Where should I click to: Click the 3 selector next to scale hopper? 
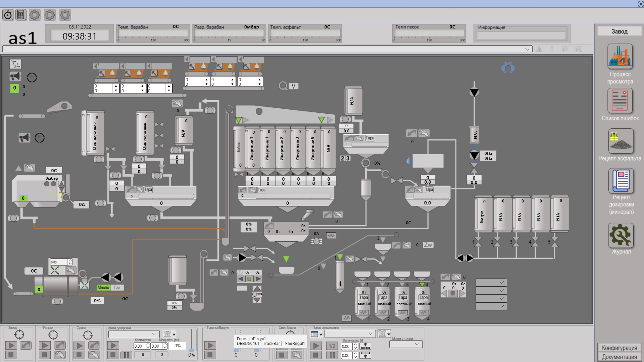click(348, 158)
